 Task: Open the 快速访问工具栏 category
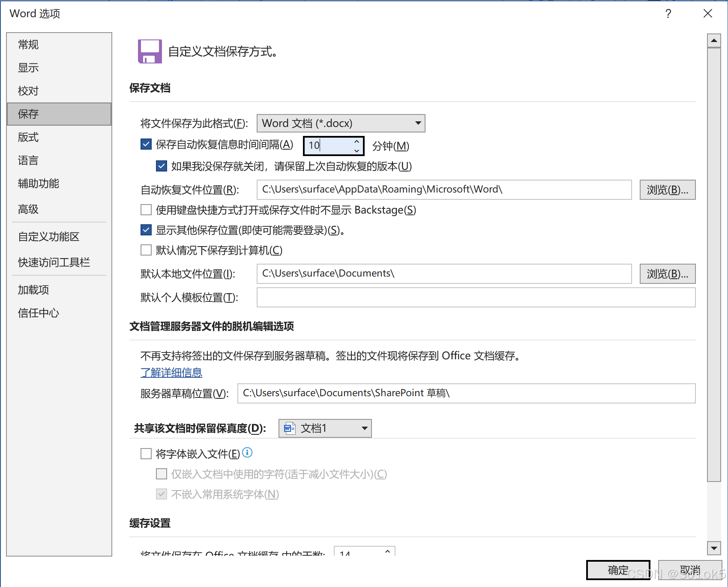[x=59, y=262]
